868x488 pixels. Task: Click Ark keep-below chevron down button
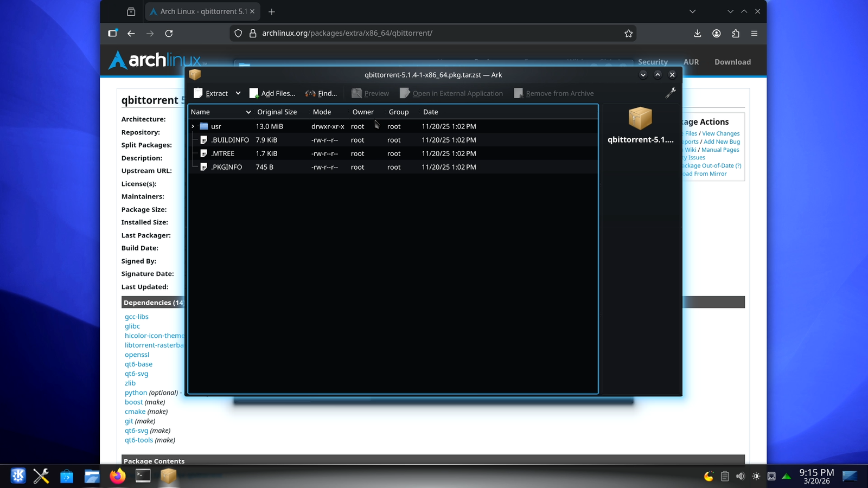point(643,75)
